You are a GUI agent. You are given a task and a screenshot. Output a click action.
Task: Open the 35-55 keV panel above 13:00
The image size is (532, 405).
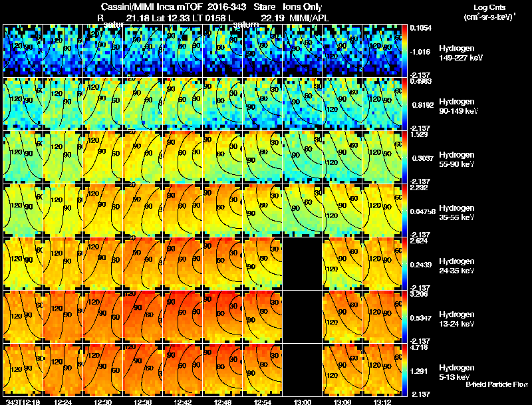[x=303, y=210]
